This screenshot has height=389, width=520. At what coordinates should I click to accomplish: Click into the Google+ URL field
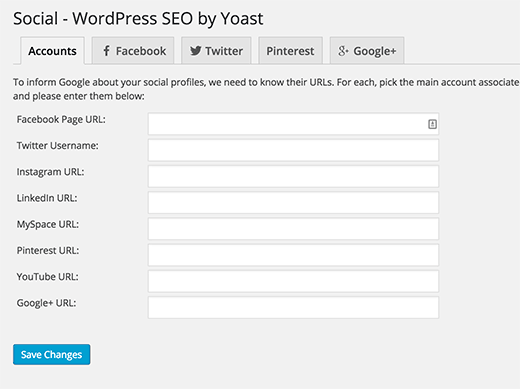click(x=293, y=307)
